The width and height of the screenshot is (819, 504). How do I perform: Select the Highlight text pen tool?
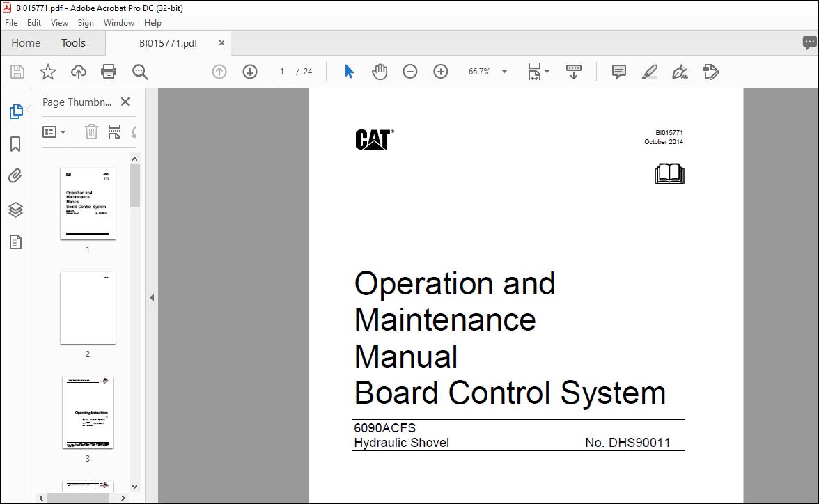point(649,72)
